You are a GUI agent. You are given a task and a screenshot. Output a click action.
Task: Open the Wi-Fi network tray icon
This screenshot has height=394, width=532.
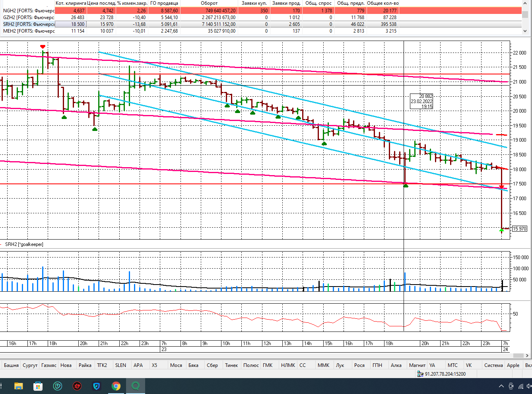tap(520, 386)
